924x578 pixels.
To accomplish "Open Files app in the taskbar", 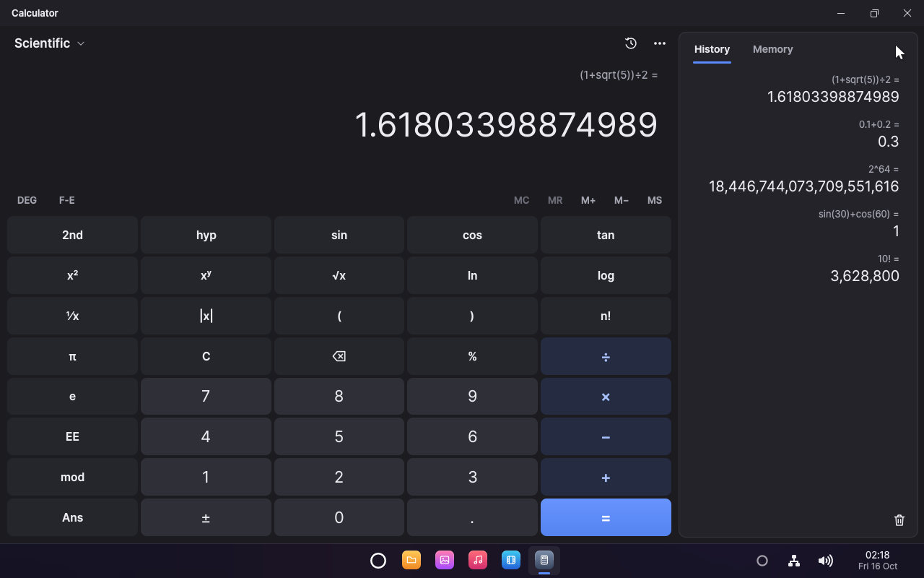I will (x=411, y=560).
